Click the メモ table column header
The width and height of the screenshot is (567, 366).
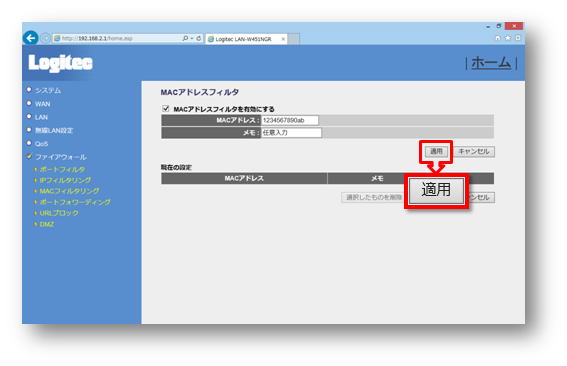coord(377,178)
